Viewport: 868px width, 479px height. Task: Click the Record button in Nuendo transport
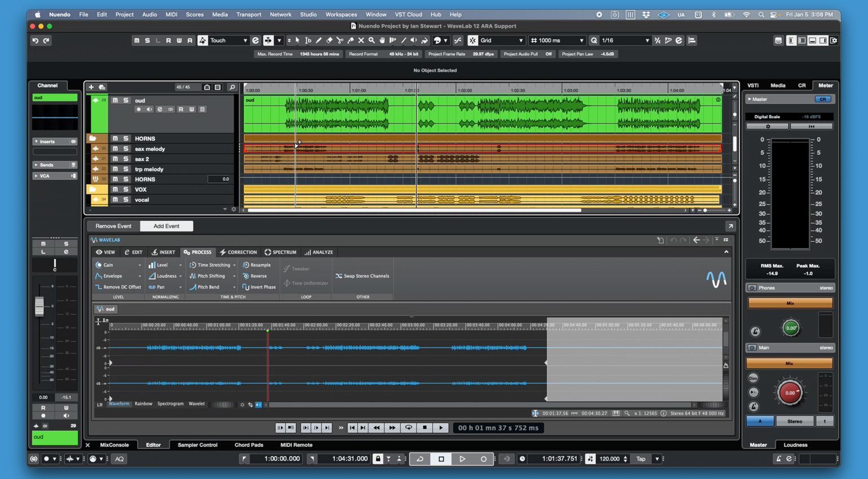[483, 459]
